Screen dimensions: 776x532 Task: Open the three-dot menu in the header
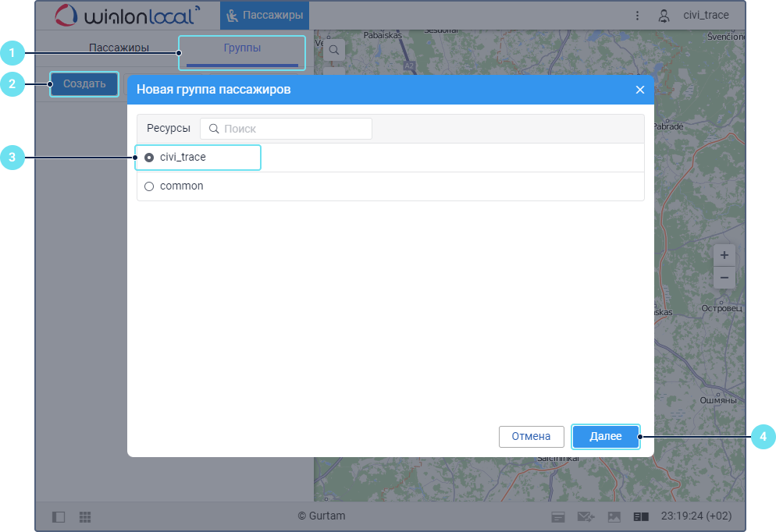tap(637, 16)
